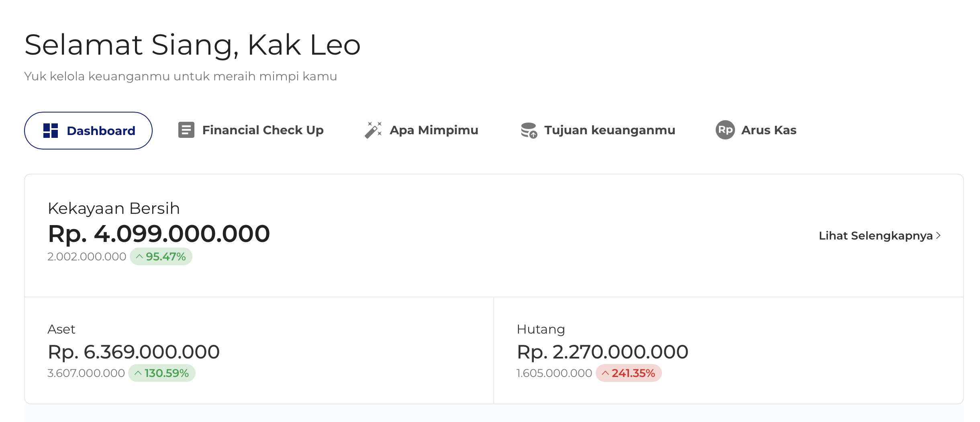Click the Aset amount Rp. 6.369.000.000
The height and width of the screenshot is (422, 980).
click(x=133, y=352)
